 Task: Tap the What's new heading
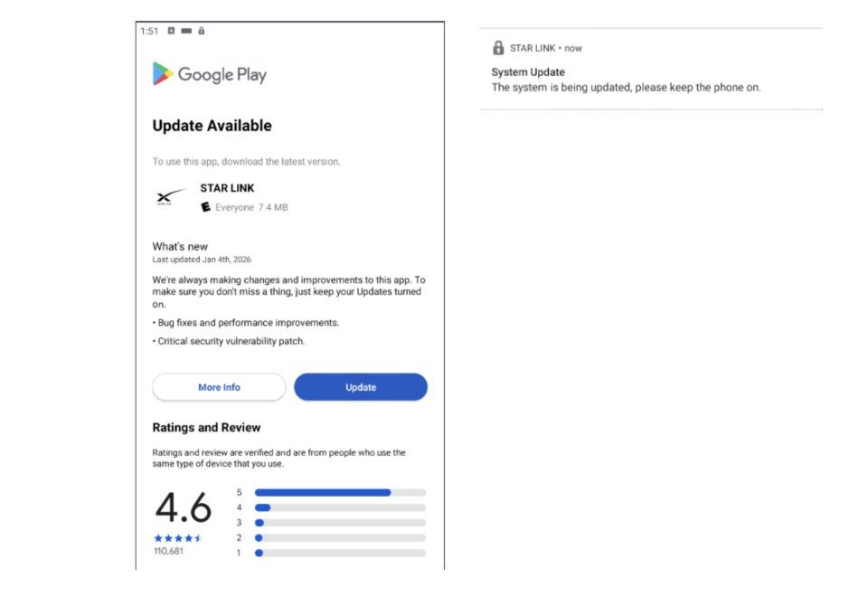click(180, 246)
